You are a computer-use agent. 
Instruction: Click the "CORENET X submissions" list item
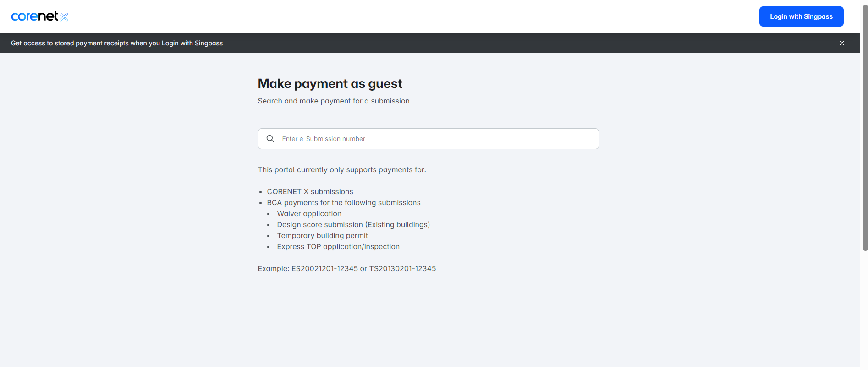[310, 192]
